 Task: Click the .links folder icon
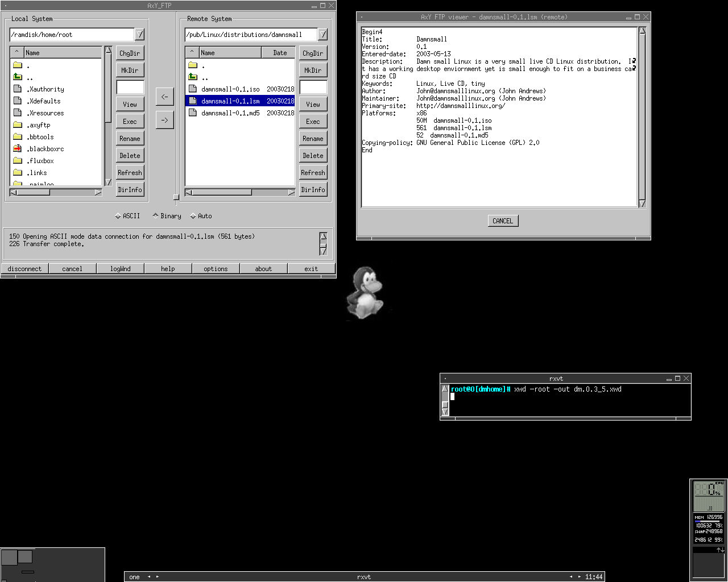pyautogui.click(x=18, y=172)
